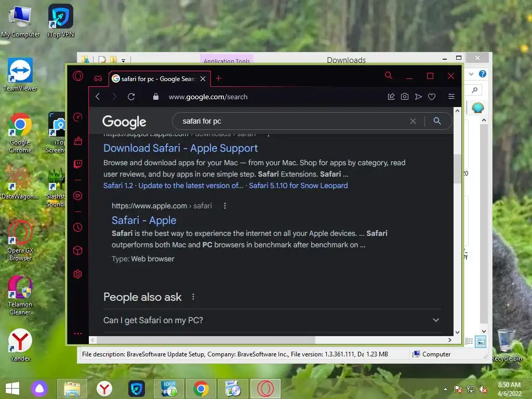
Task: Click the three-dots sidebar setup button
Action: (78, 334)
